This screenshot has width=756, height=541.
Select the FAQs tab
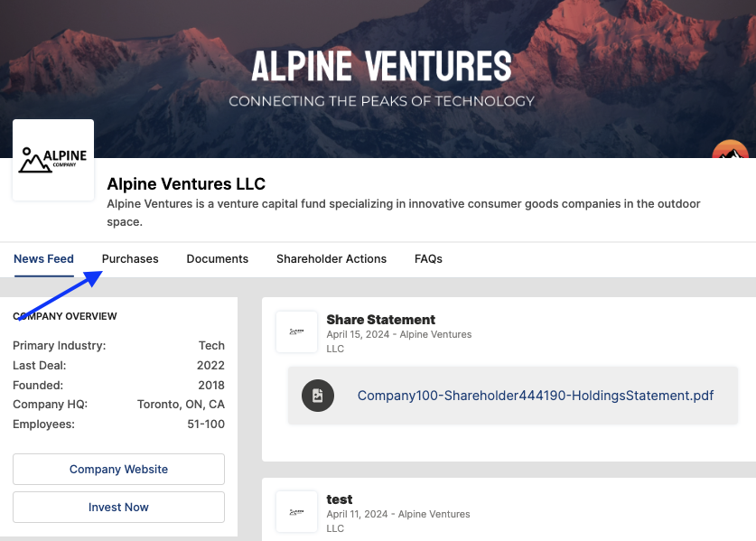[428, 259]
